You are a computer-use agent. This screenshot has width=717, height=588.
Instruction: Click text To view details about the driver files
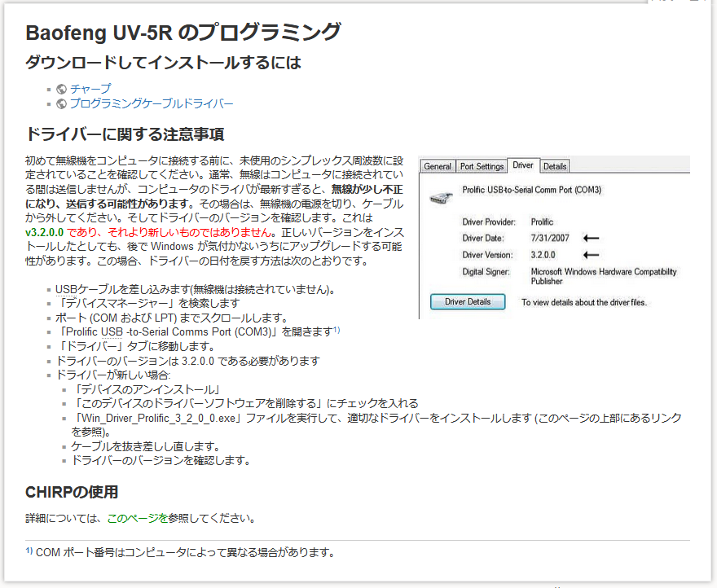pyautogui.click(x=584, y=302)
